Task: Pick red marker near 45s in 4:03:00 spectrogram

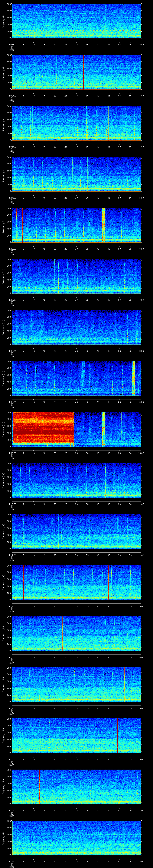Action: click(108, 123)
